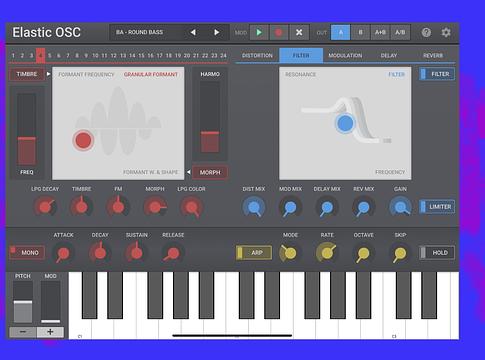Open the help question mark icon
This screenshot has height=360, width=485.
tap(426, 32)
